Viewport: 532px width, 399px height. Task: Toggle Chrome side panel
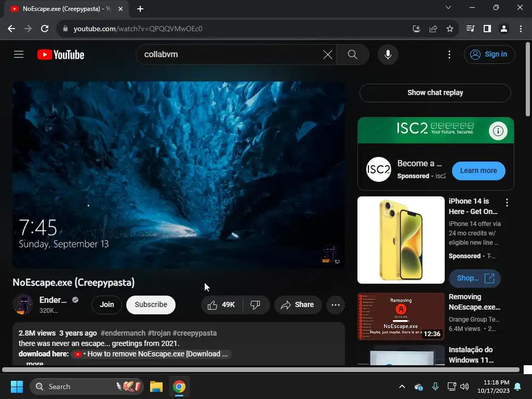pyautogui.click(x=487, y=29)
